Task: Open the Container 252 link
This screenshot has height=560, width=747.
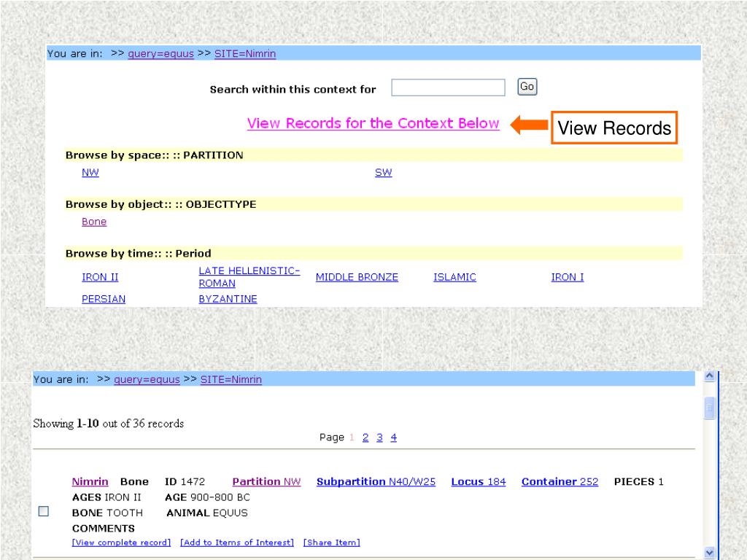Action: click(560, 481)
